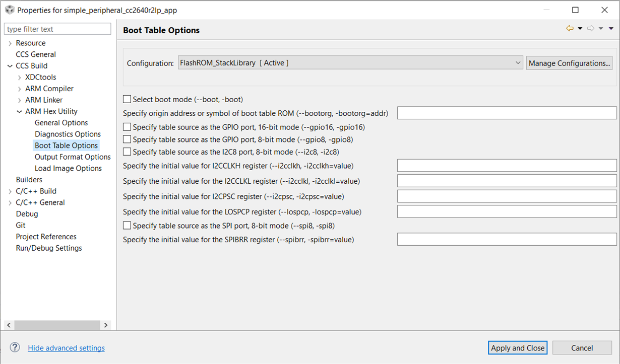Viewport: 620px width, 364px height.
Task: Collapse the CCS Build tree node
Action: [x=10, y=66]
